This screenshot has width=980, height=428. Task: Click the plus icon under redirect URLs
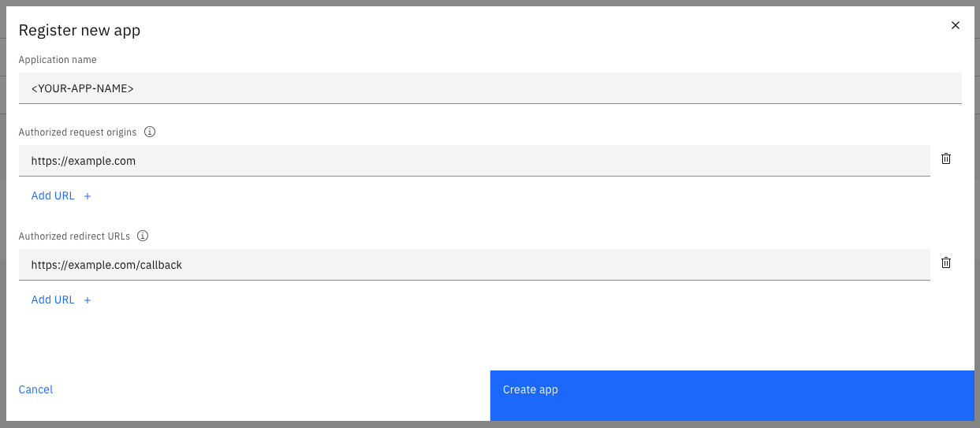coord(88,300)
